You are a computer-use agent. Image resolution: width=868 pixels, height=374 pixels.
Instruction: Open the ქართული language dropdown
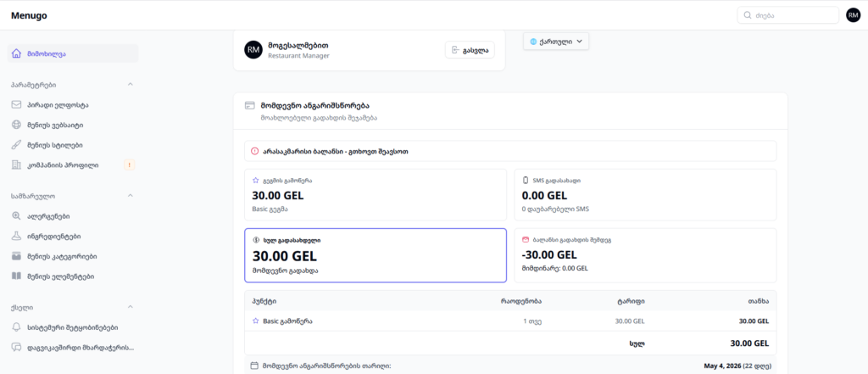[x=555, y=41]
